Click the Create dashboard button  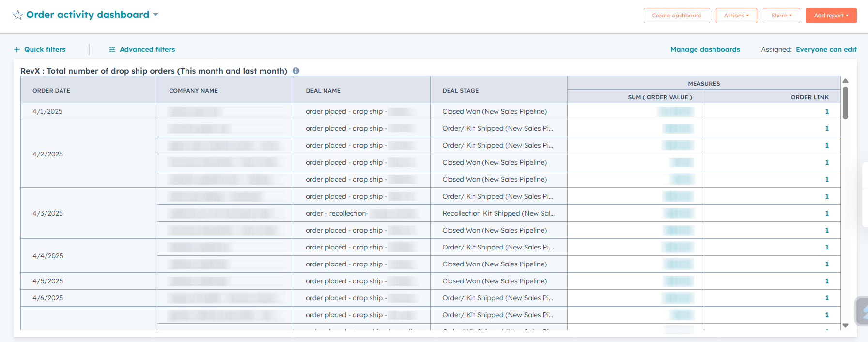(677, 16)
